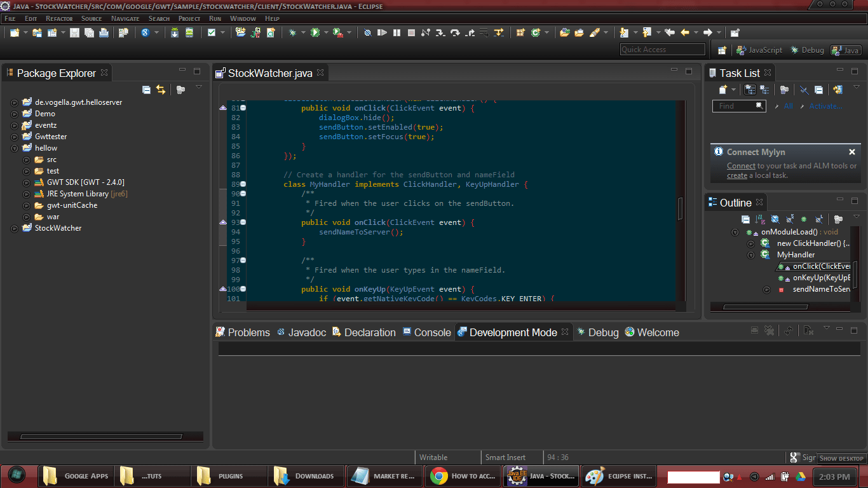Image resolution: width=868 pixels, height=488 pixels.
Task: Collapse the MyHandler node in Outline
Action: click(750, 255)
